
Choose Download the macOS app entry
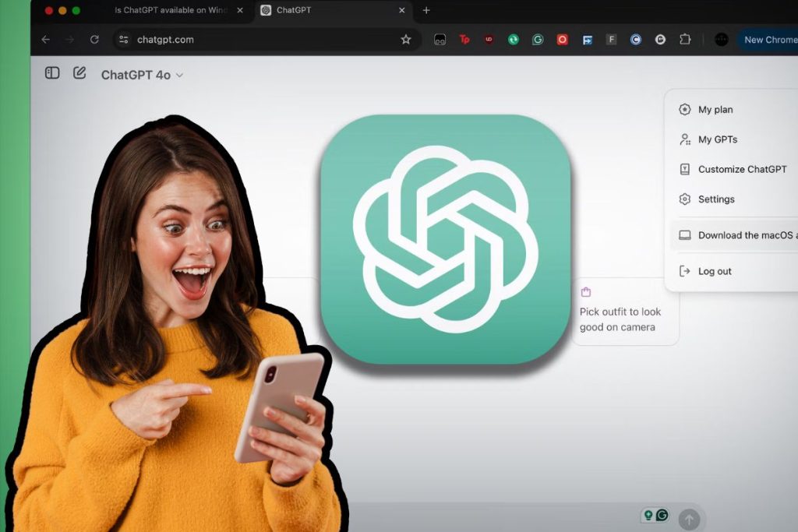(x=734, y=235)
